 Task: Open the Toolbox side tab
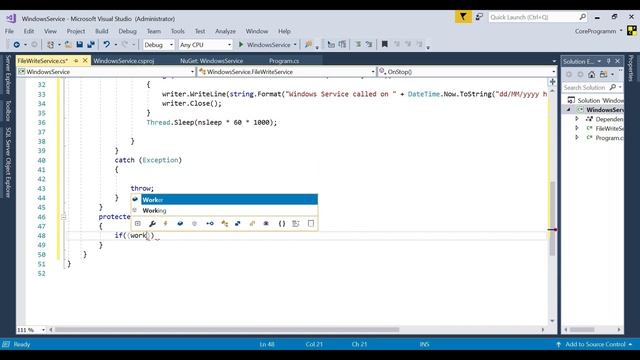click(x=8, y=111)
